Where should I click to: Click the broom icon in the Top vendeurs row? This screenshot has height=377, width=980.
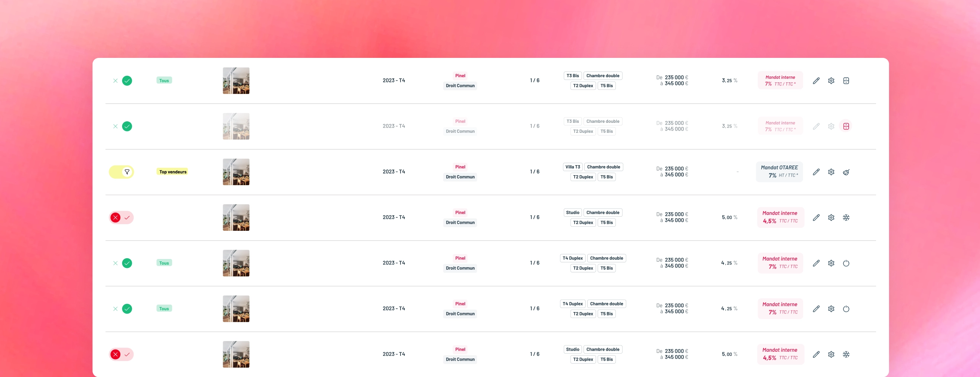tap(846, 172)
